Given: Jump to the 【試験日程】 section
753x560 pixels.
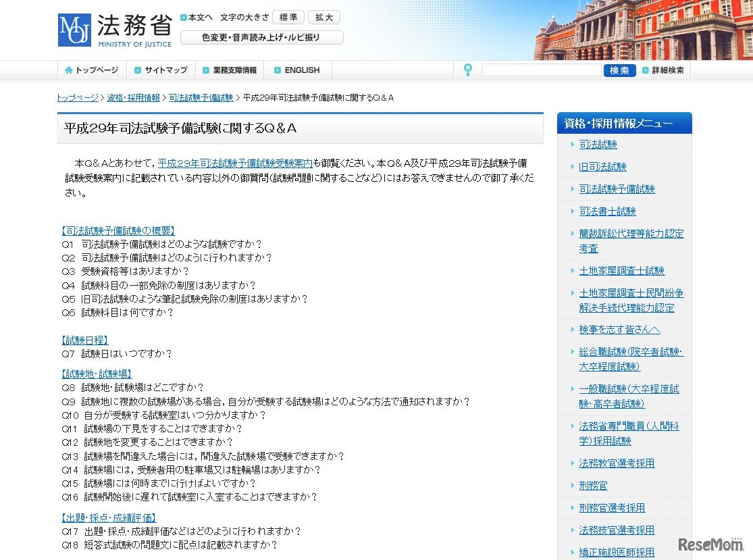Looking at the screenshot, I should coord(84,340).
